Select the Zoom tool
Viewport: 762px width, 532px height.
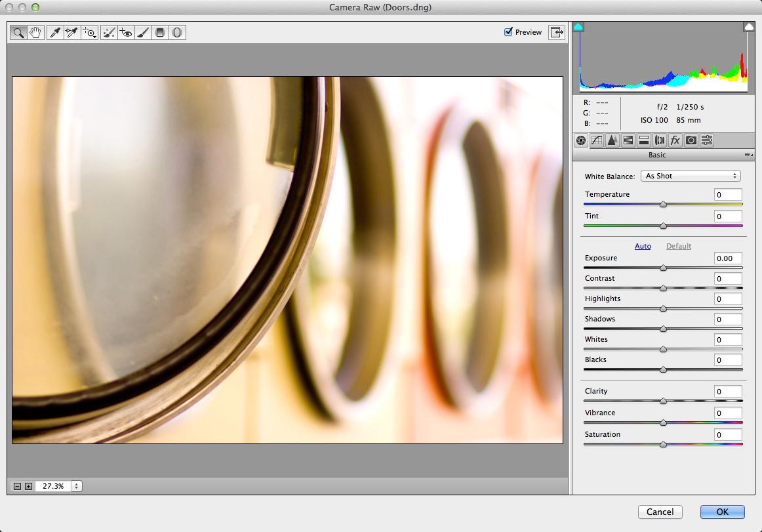coord(18,31)
